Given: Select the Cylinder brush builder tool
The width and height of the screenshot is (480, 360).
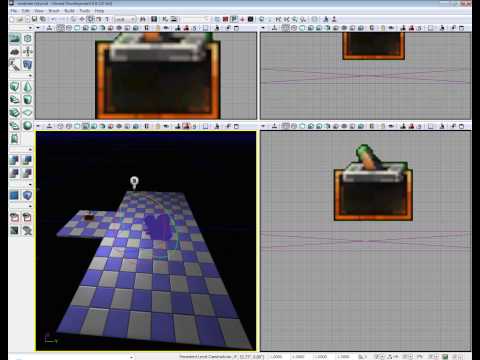Looking at the screenshot, I should coord(28,99).
